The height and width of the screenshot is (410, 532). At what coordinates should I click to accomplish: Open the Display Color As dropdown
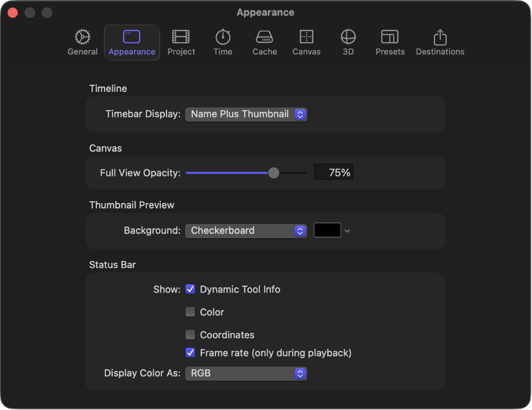pos(246,373)
